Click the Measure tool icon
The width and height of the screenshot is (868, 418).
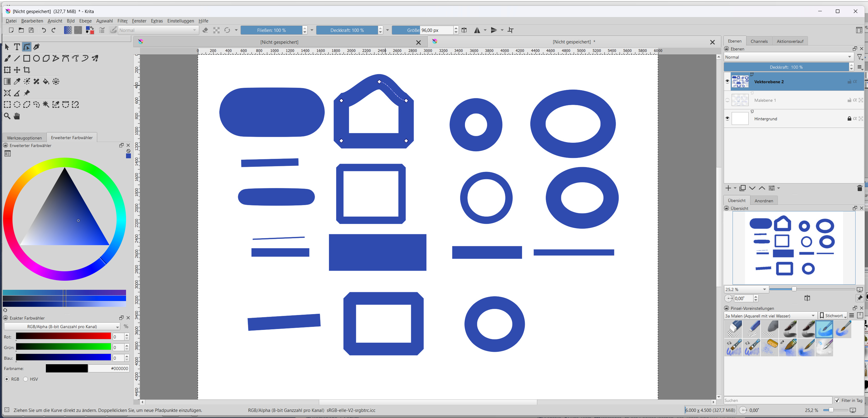[x=17, y=93]
